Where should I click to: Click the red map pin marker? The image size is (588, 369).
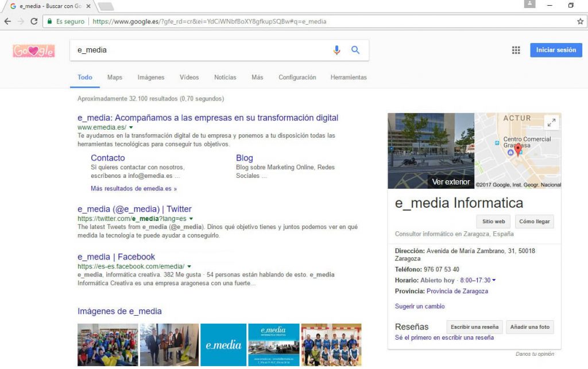coord(518,150)
